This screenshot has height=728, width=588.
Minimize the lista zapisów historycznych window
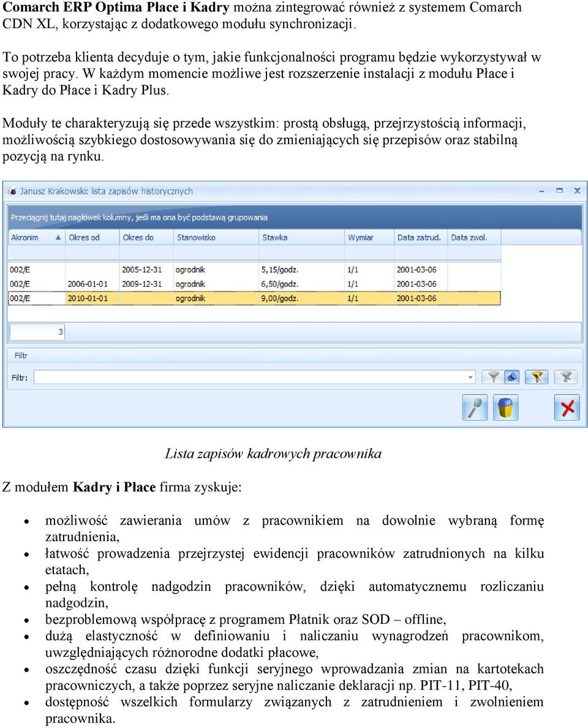541,191
